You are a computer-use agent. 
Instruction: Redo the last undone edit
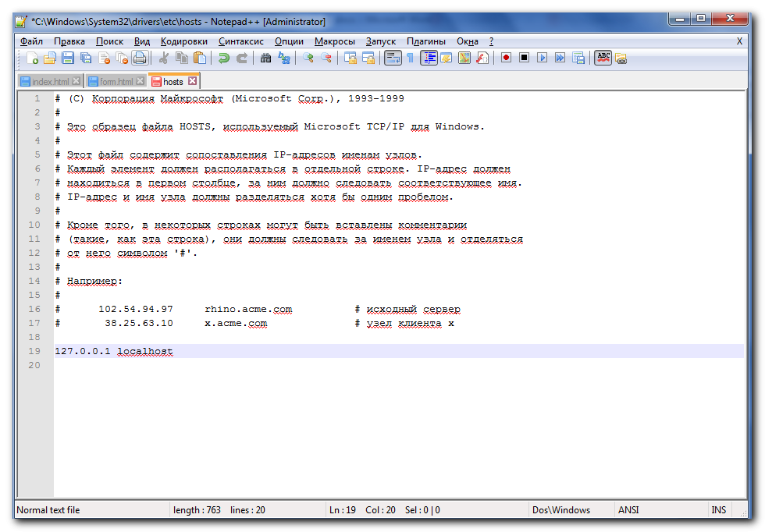click(242, 58)
